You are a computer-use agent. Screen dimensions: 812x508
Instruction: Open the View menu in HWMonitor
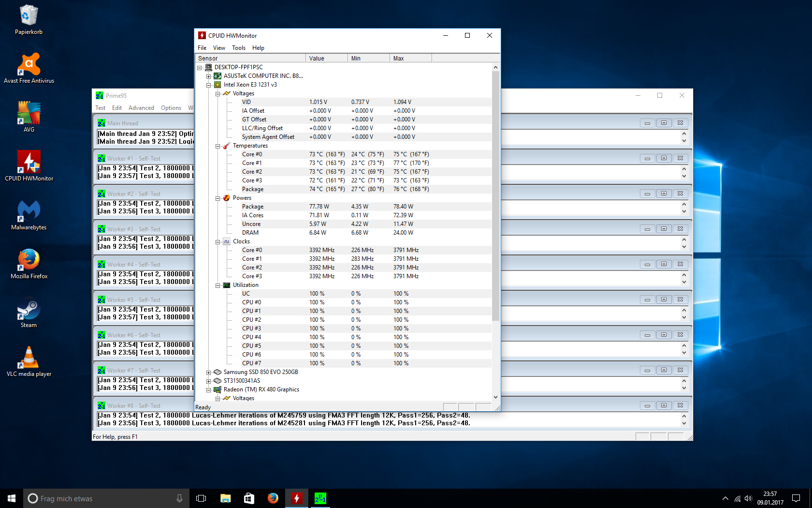(x=219, y=48)
